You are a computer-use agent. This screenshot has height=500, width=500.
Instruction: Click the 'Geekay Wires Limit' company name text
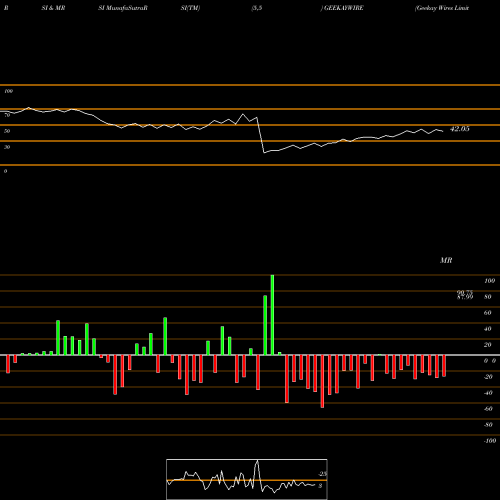(442, 8)
